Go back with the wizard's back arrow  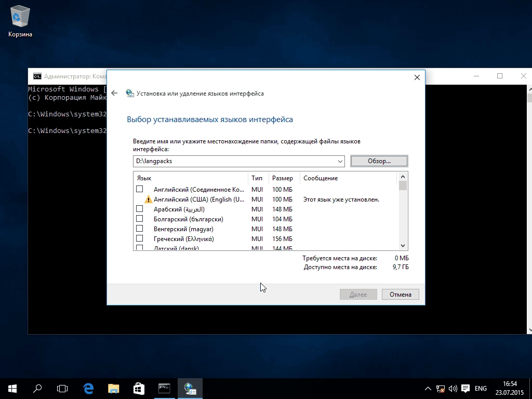[x=114, y=93]
